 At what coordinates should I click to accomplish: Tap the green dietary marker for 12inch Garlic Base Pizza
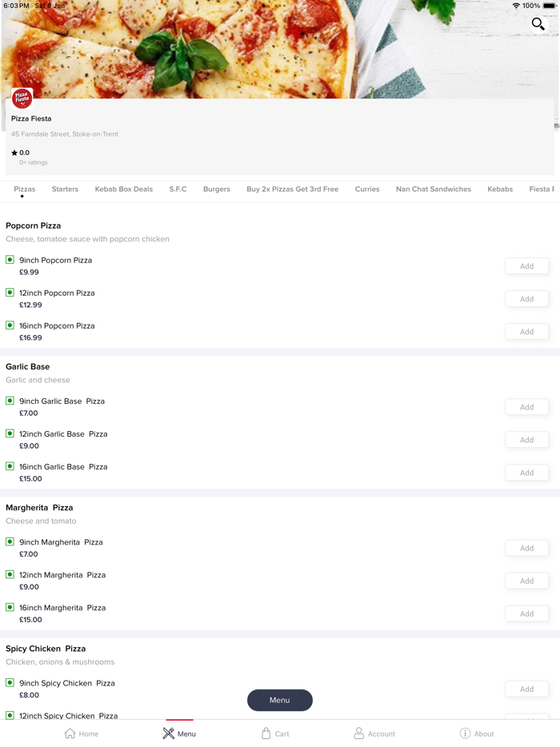(9, 433)
